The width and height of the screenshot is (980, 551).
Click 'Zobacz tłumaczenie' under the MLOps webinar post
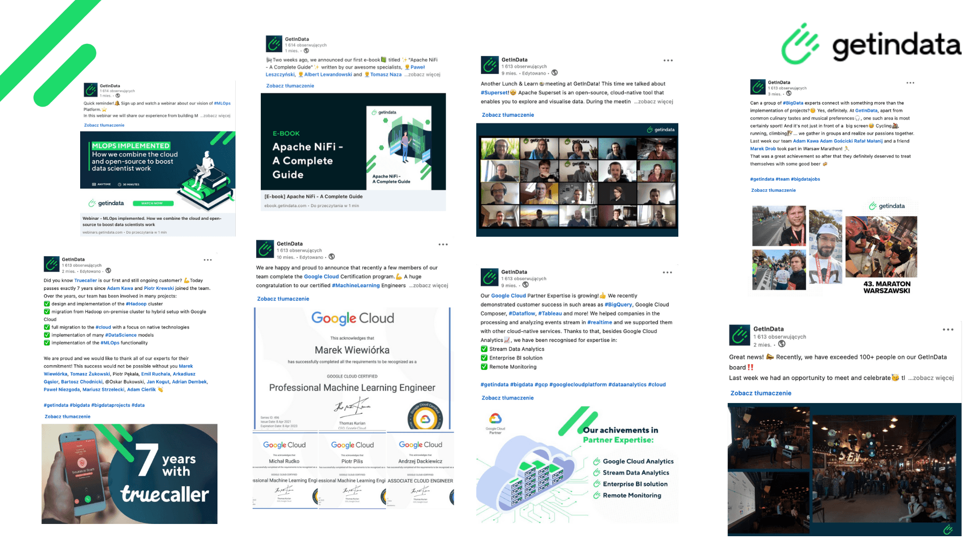(x=104, y=125)
